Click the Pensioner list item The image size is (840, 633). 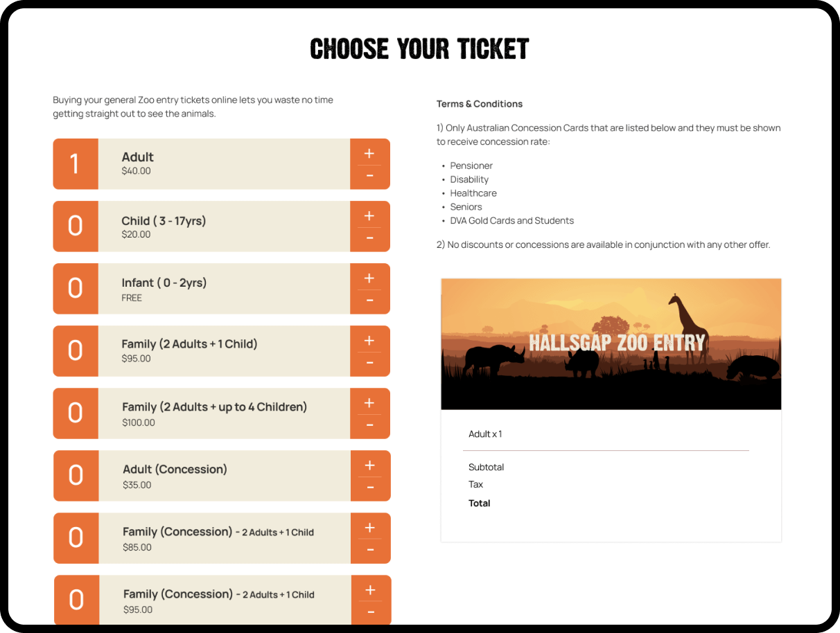tap(471, 166)
